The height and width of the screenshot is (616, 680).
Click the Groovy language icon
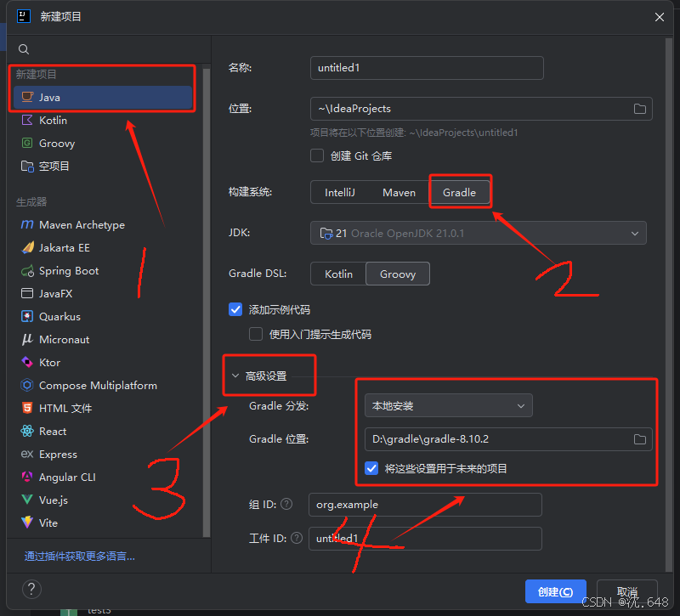click(27, 143)
